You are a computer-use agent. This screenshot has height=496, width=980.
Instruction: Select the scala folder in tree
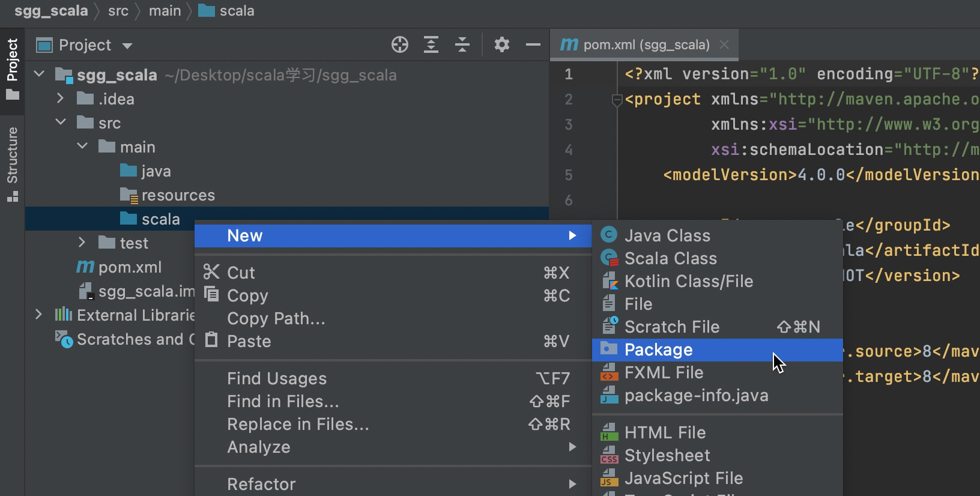pyautogui.click(x=150, y=219)
